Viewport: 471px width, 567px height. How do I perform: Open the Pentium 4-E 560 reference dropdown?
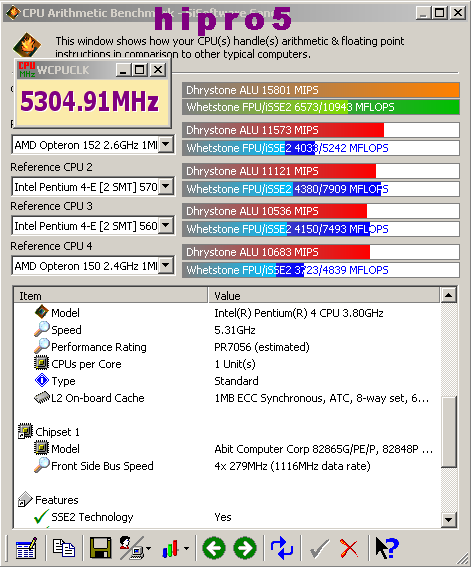[166, 225]
